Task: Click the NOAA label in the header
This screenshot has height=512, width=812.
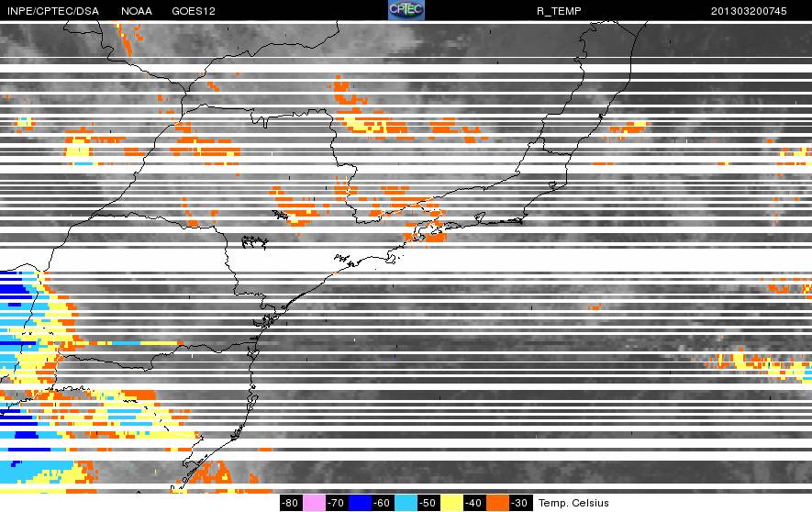Action: (137, 11)
